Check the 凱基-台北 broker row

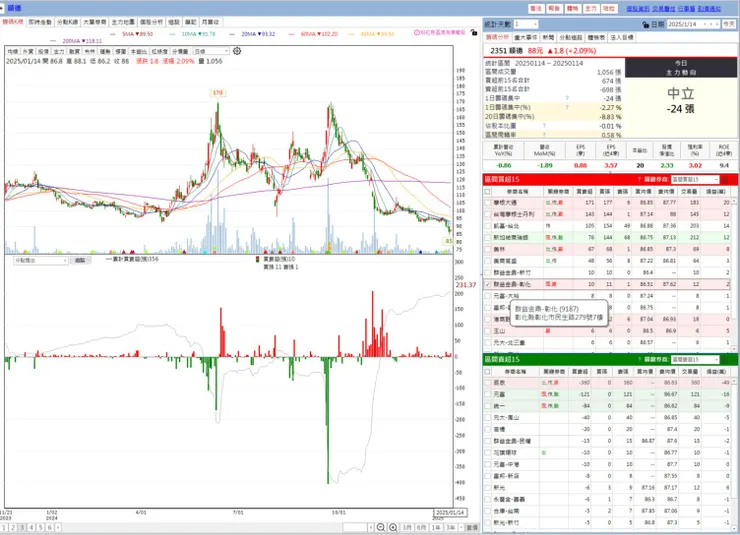coord(488,226)
